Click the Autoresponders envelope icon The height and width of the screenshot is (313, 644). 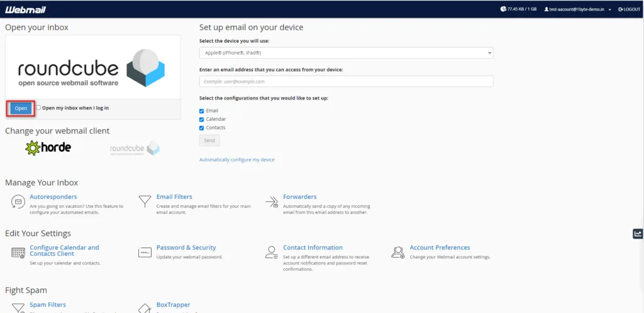17,202
